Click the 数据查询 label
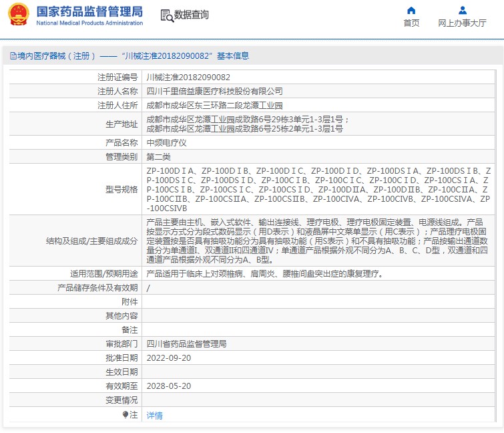The width and height of the screenshot is (504, 433). coord(191,15)
